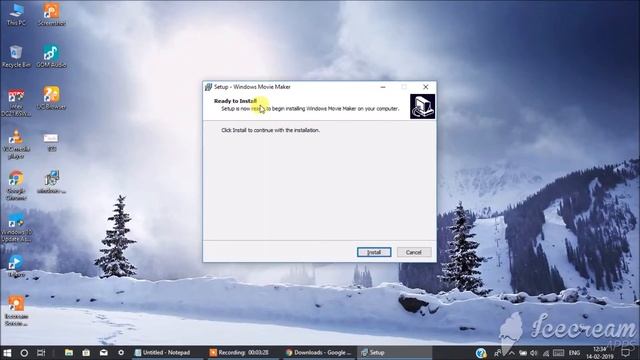Click the ENG language indicator

tap(574, 353)
